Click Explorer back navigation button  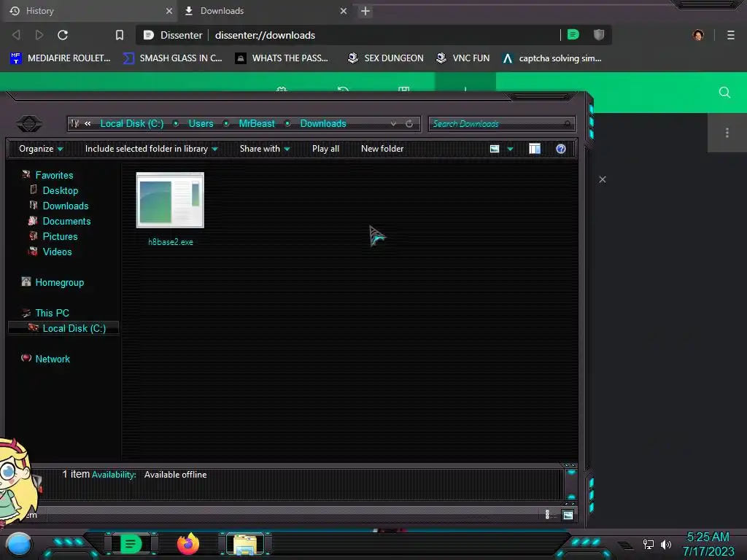[29, 124]
